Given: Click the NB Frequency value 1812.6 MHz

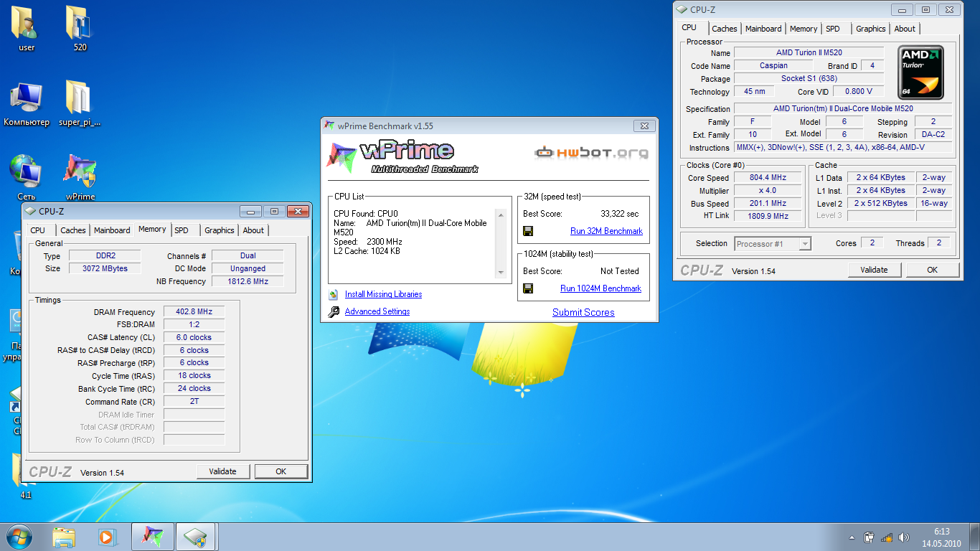Looking at the screenshot, I should click(x=247, y=281).
